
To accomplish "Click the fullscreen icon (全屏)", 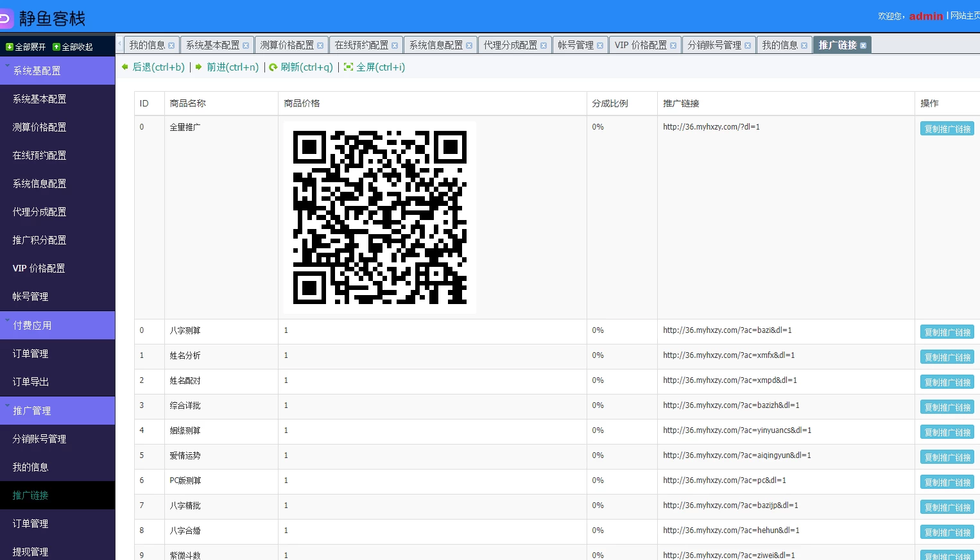I will (348, 67).
